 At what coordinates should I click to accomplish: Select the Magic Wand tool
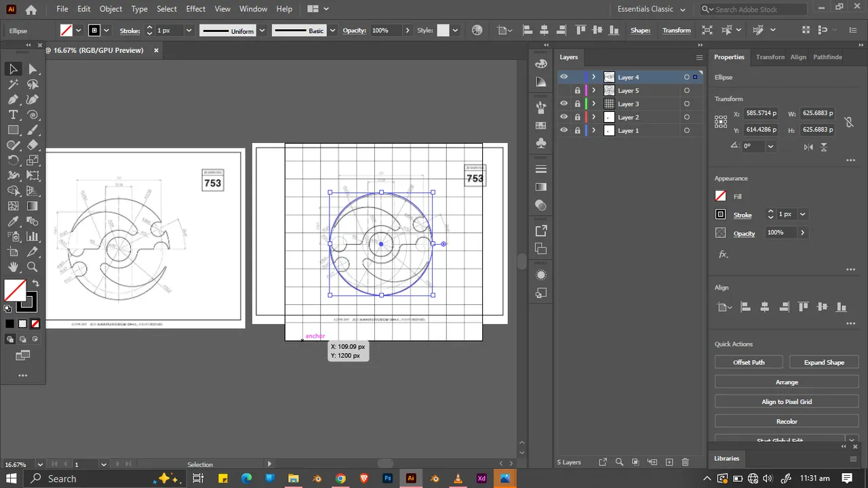click(x=13, y=84)
